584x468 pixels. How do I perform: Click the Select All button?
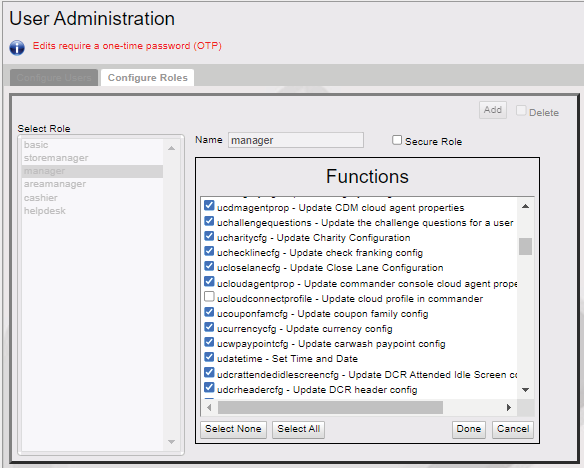point(298,429)
